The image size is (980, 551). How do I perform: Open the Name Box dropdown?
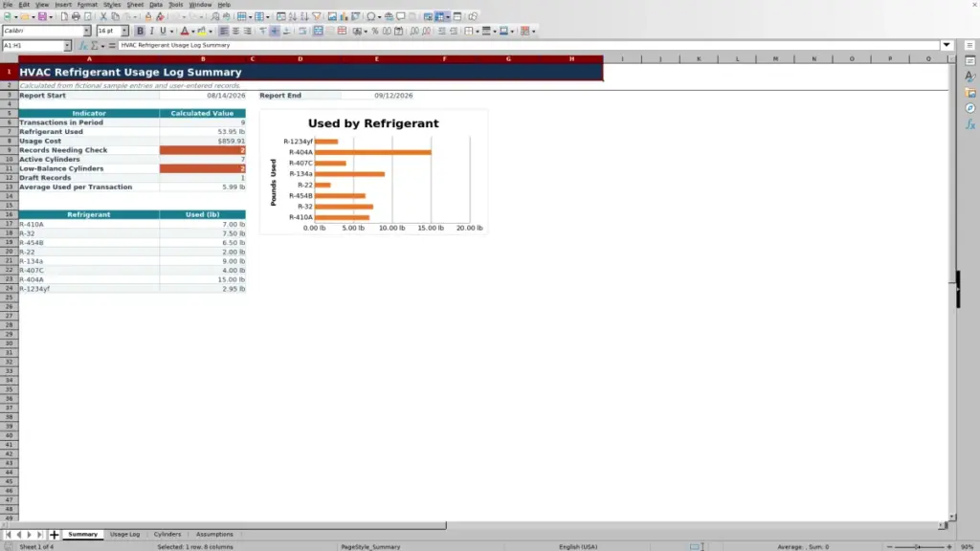(67, 45)
